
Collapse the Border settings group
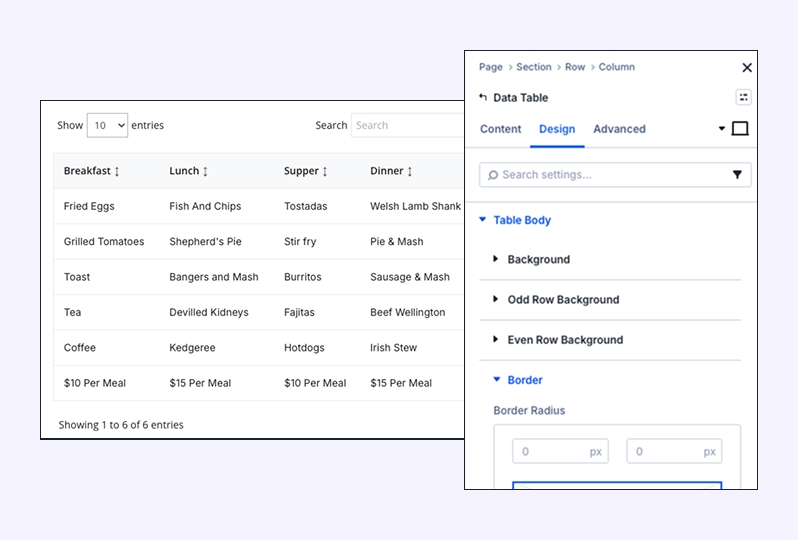tap(497, 380)
